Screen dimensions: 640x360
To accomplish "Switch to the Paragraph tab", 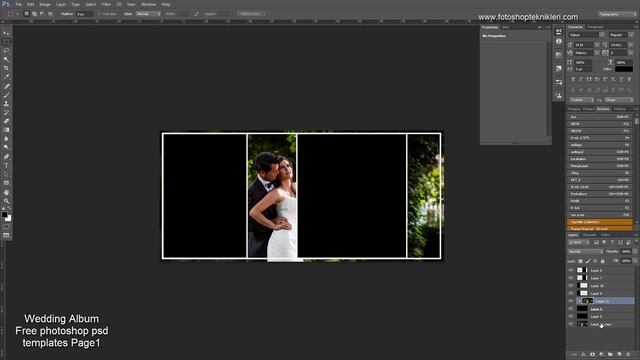I will 595,27.
